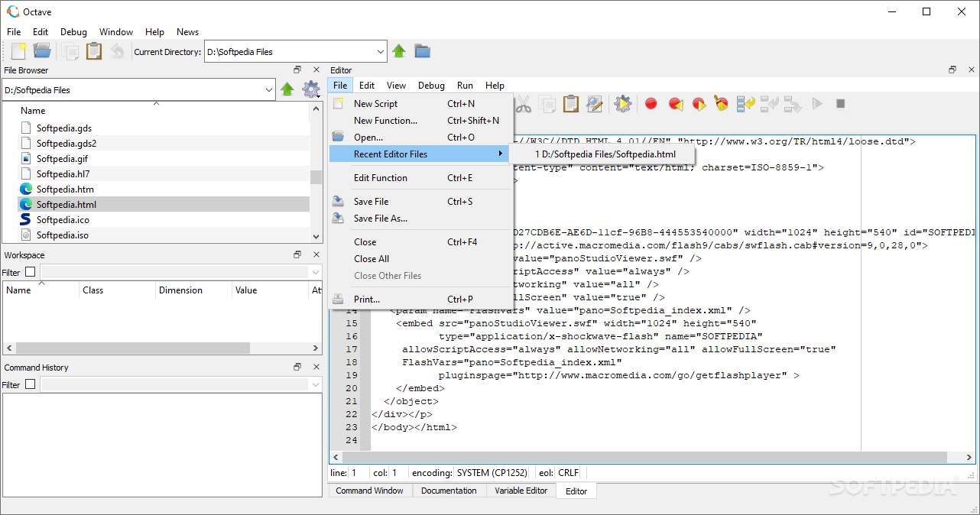The width and height of the screenshot is (980, 515).
Task: Open the Workspace filter combo box
Action: 182,272
